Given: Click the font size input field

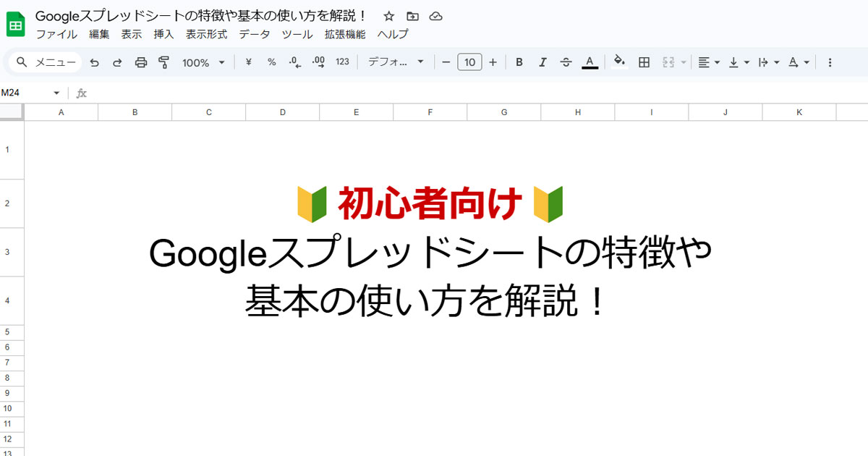Looking at the screenshot, I should coord(469,62).
